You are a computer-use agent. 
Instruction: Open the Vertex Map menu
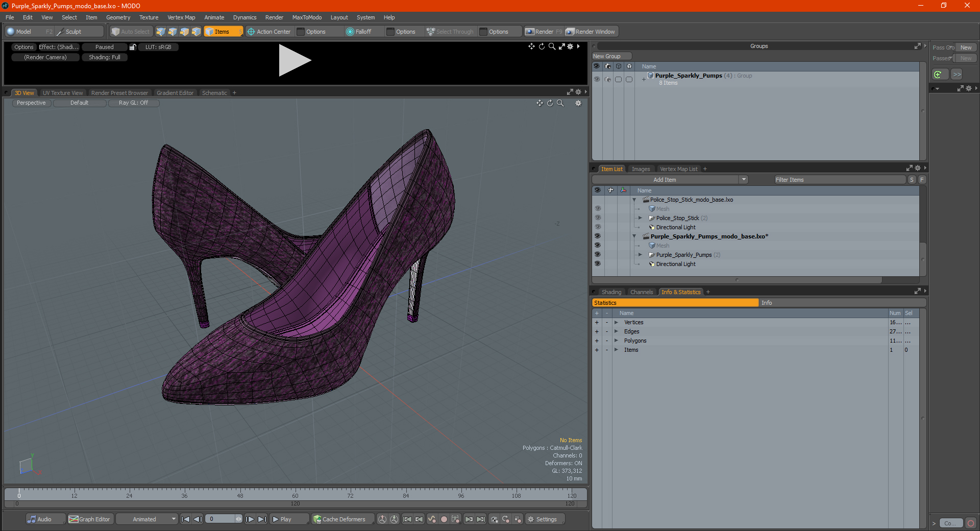tap(181, 17)
